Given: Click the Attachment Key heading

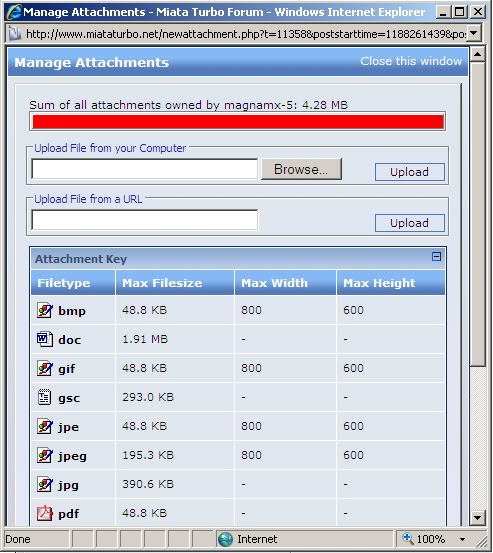Looking at the screenshot, I should tap(81, 259).
